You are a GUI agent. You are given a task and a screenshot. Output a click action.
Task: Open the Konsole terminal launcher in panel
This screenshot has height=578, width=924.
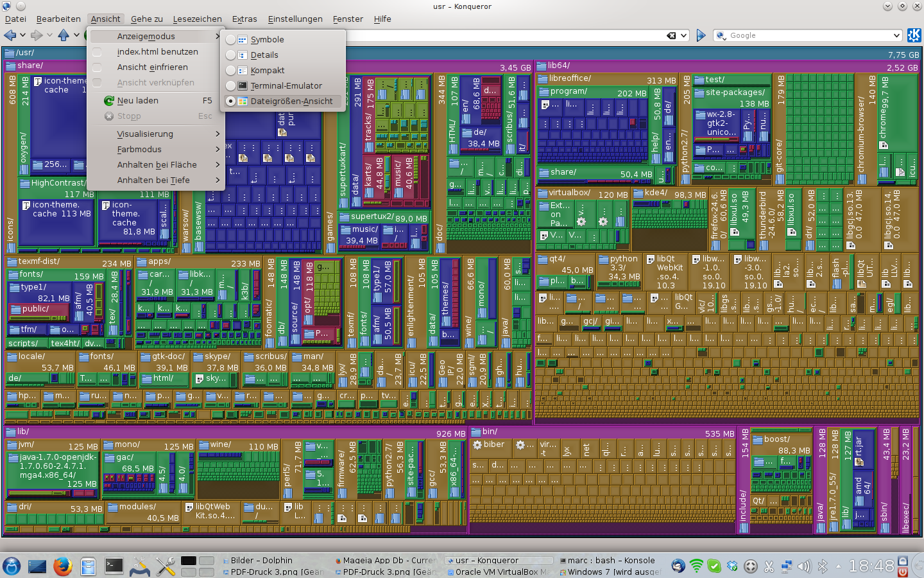coord(114,566)
